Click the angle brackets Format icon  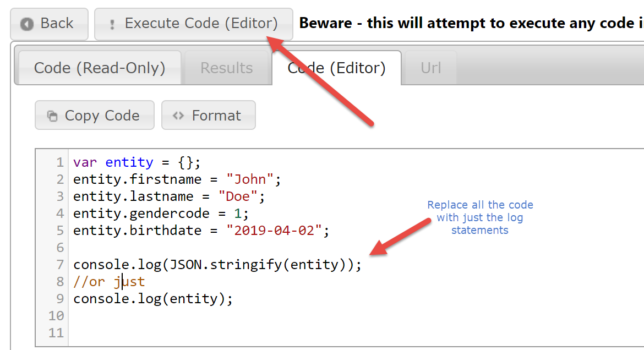(x=178, y=116)
